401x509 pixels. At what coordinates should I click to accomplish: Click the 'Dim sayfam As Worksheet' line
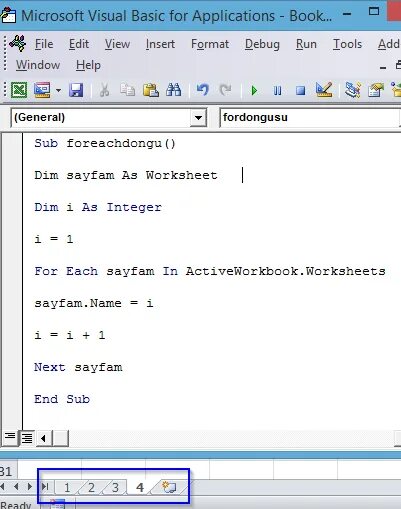coord(126,175)
